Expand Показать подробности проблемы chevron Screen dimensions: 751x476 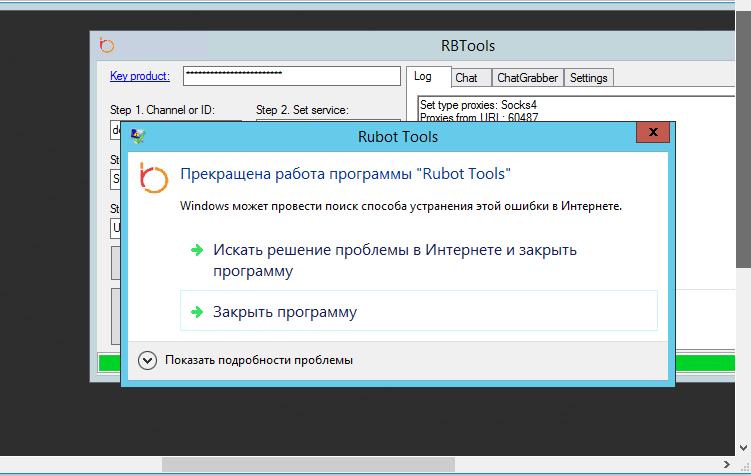(148, 360)
